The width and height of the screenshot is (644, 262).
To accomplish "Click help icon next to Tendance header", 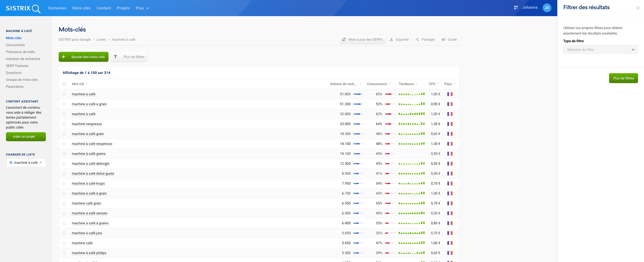I will pos(416,84).
